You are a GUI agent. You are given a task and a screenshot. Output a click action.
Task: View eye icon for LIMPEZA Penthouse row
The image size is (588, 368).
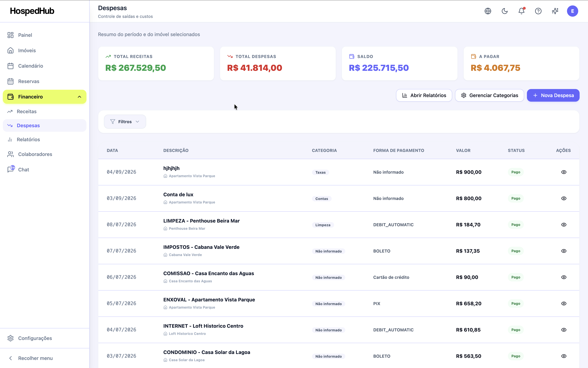pyautogui.click(x=564, y=225)
